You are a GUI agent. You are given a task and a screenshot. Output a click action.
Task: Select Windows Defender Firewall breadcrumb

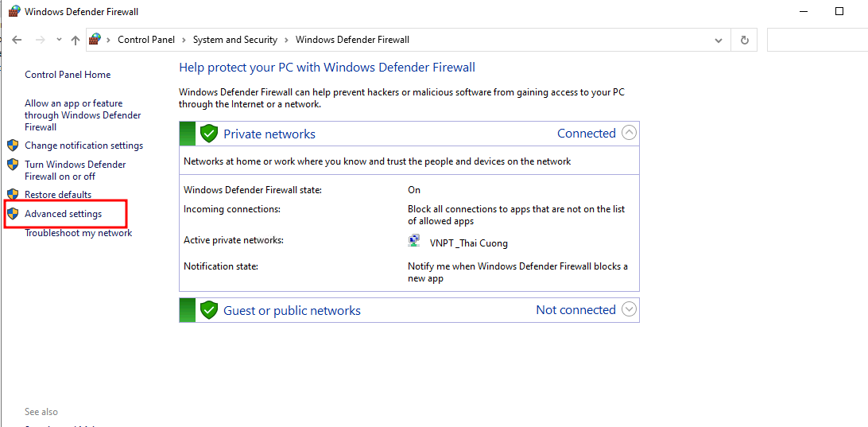353,40
